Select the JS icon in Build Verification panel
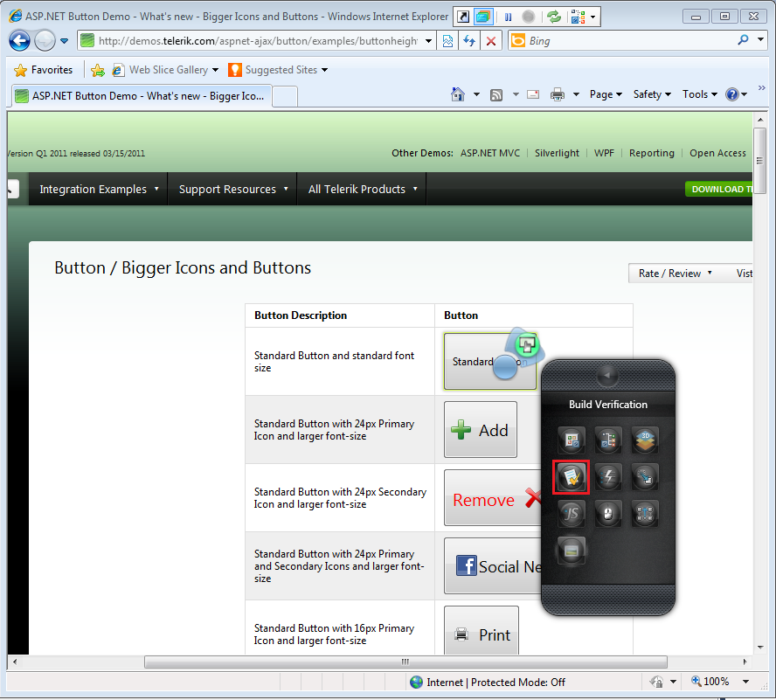Screen dimensions: 776x700 click(x=572, y=513)
